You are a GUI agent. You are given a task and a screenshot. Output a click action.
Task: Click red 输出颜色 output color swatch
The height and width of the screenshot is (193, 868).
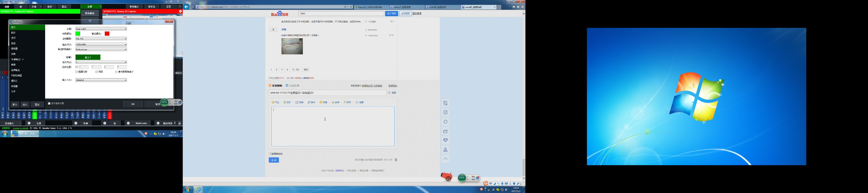coord(107,34)
